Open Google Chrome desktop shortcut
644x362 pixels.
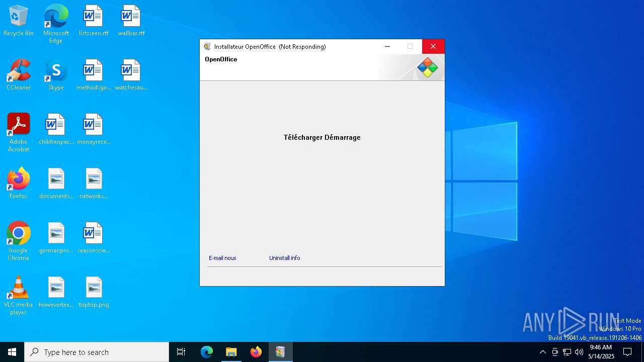click(19, 241)
